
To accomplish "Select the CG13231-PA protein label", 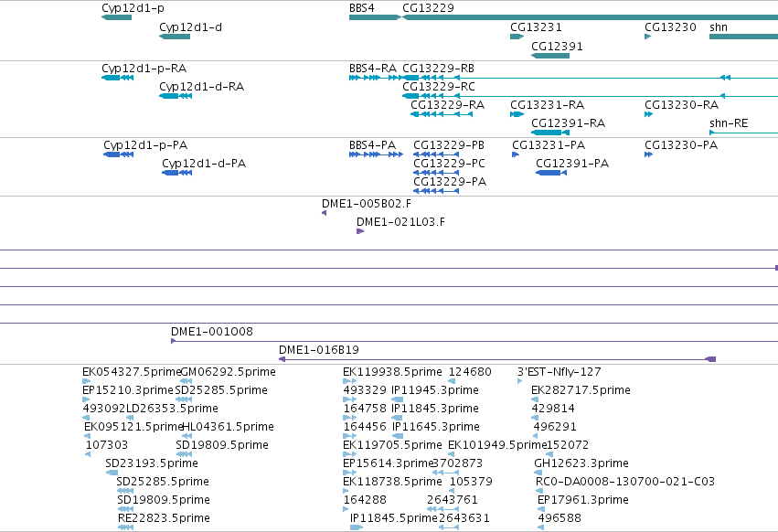I will 549,145.
